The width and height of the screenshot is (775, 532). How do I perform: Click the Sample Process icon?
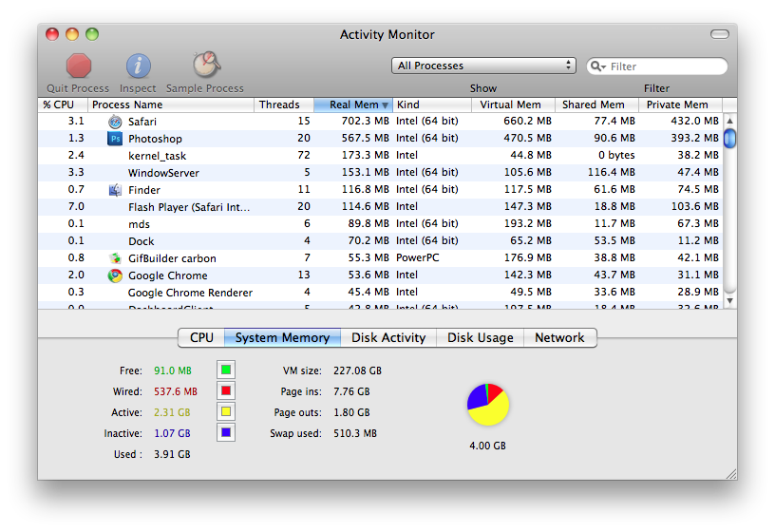click(206, 65)
